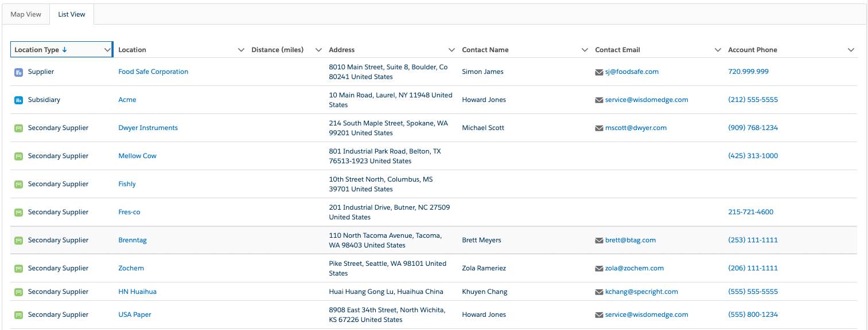This screenshot has width=868, height=330.
Task: Click the Subsidiary icon beside Acme
Action: pos(18,100)
